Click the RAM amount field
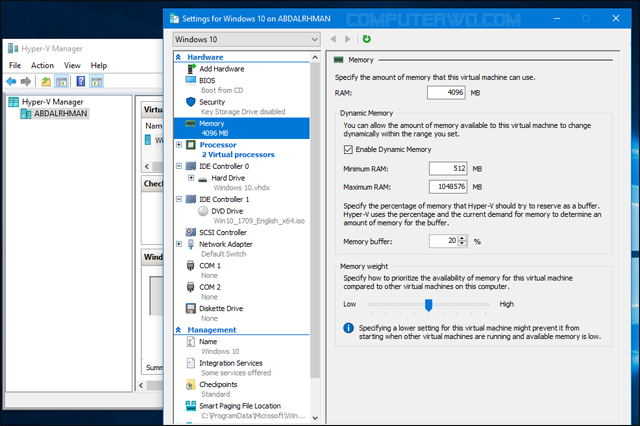 (x=446, y=93)
